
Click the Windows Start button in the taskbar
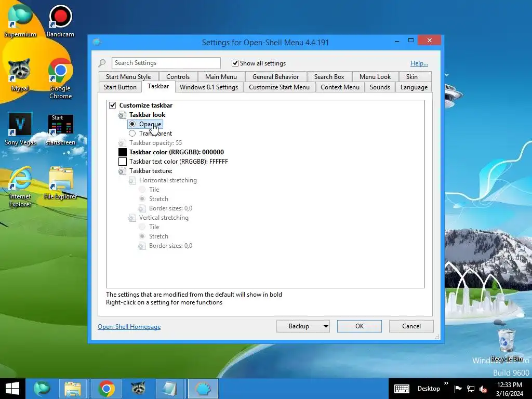click(x=12, y=389)
